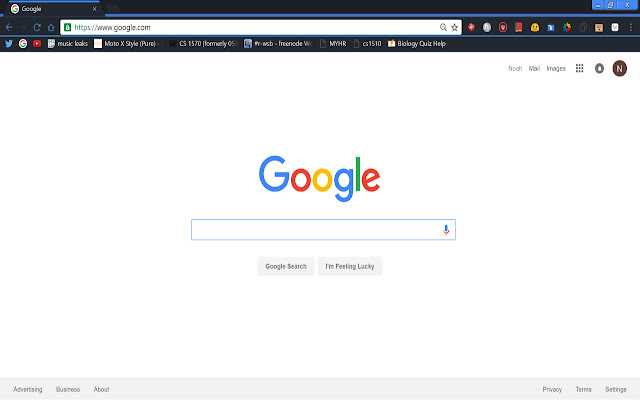The image size is (640, 400).
Task: Open the white rounded extension icon
Action: (615, 27)
